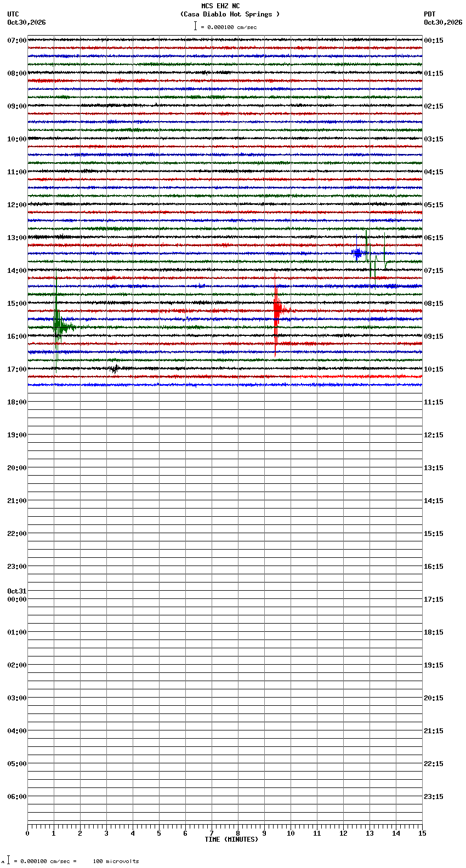The image size is (466, 868).
Task: Click the '(Casa Diablo Hot Springs )' subtitle
Action: pyautogui.click(x=230, y=14)
